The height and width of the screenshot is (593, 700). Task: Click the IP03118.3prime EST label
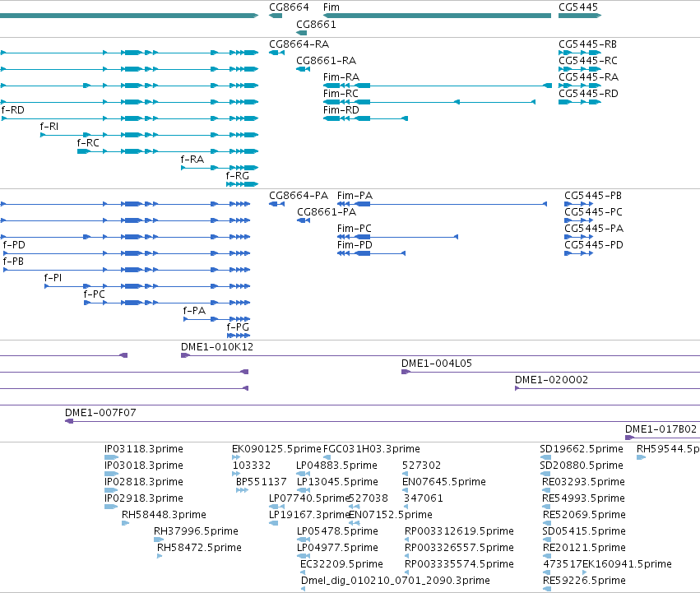click(x=144, y=449)
